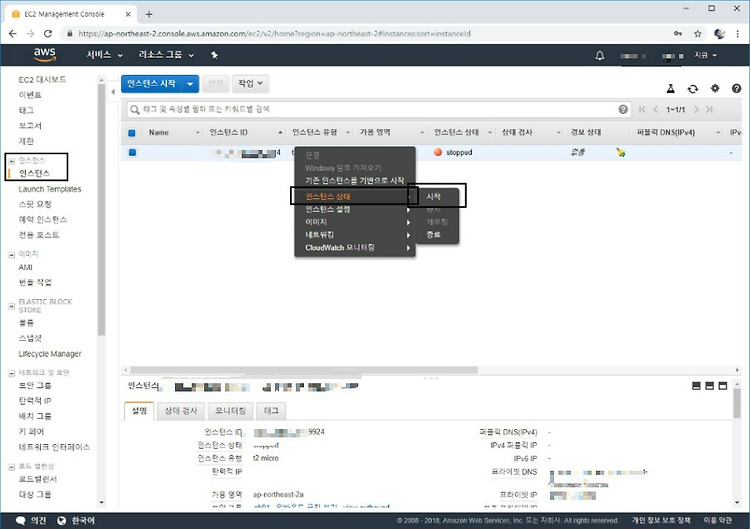Toggle the select-all header checkbox
This screenshot has height=529, width=750.
pyautogui.click(x=132, y=133)
